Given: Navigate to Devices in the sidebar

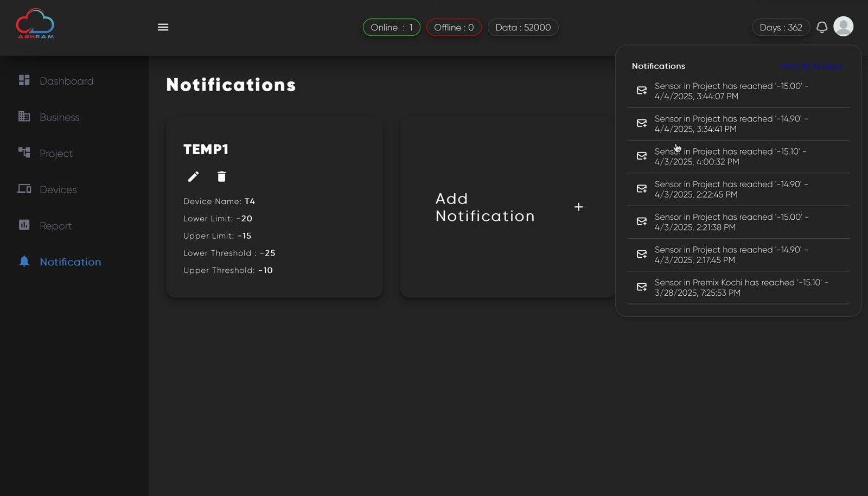Looking at the screenshot, I should click(x=58, y=189).
